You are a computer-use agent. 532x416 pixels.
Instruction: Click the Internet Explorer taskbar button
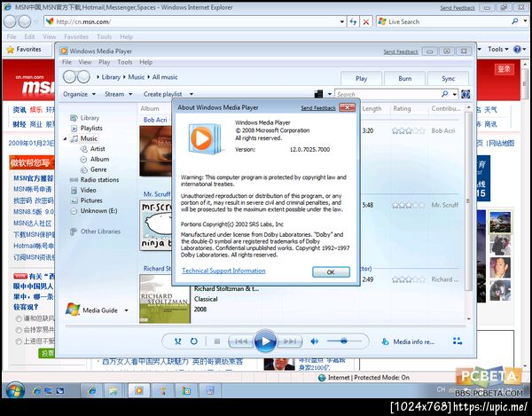pyautogui.click(x=92, y=391)
